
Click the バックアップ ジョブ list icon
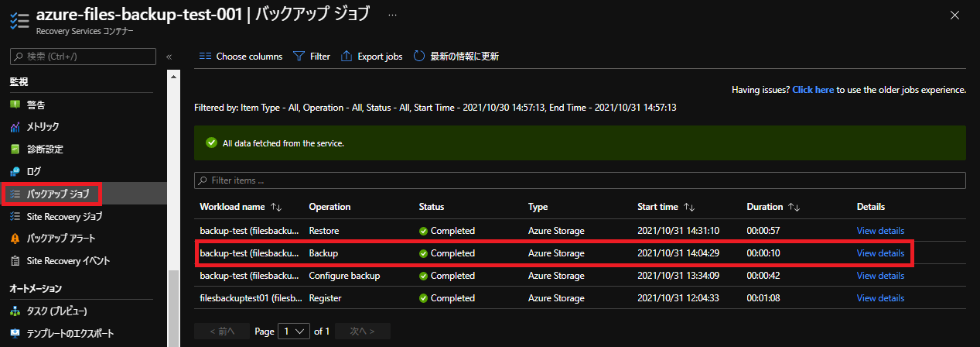click(x=15, y=194)
